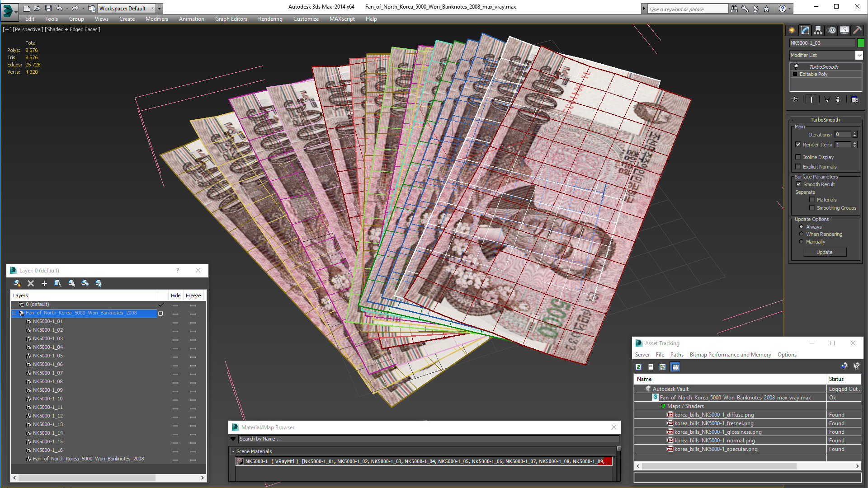This screenshot has width=868, height=488.
Task: Click the New Scene icon
Action: tap(27, 8)
